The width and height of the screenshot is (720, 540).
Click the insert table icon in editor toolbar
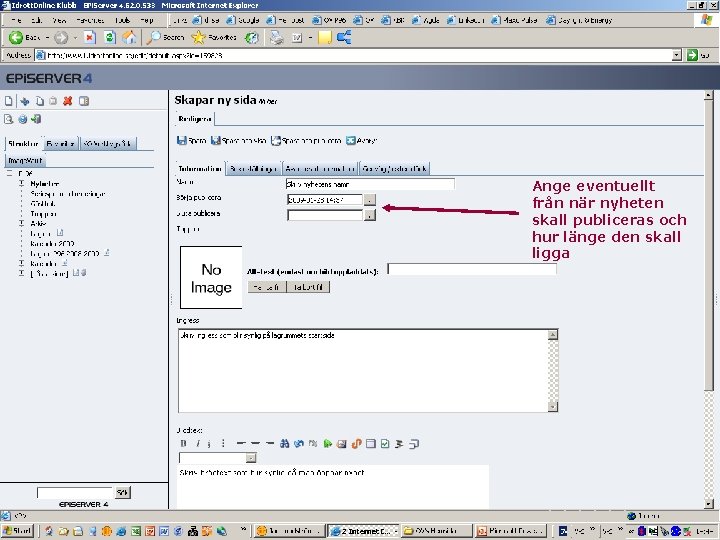point(371,444)
